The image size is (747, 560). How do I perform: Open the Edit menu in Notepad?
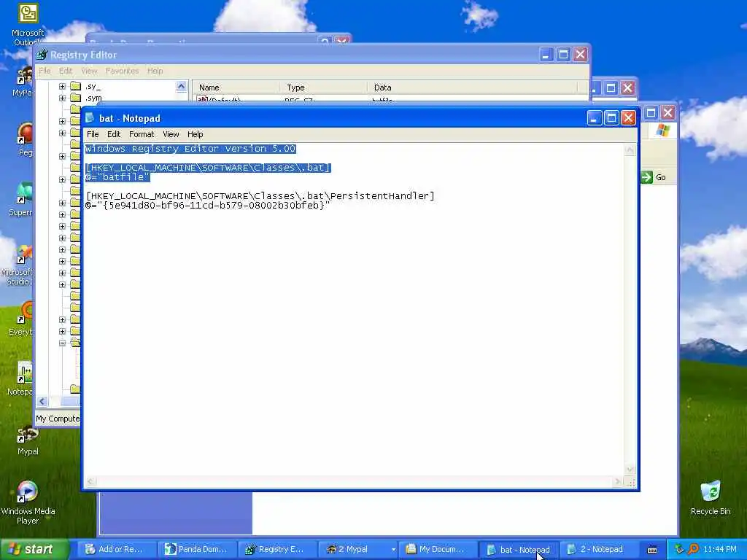tap(113, 134)
